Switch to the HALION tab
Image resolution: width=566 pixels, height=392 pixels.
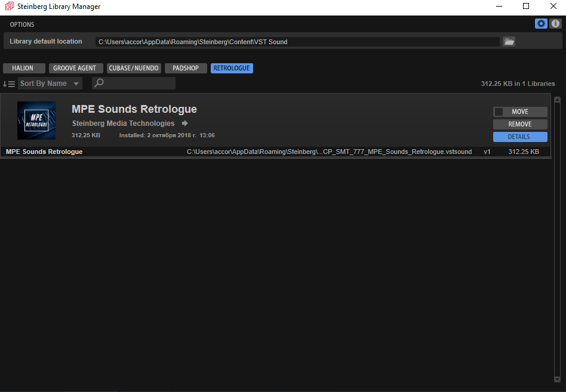[24, 68]
